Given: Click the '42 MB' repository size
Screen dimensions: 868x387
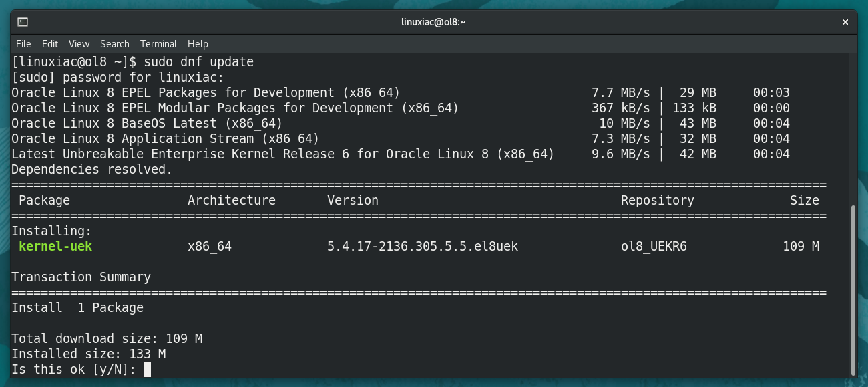Looking at the screenshot, I should pos(698,154).
